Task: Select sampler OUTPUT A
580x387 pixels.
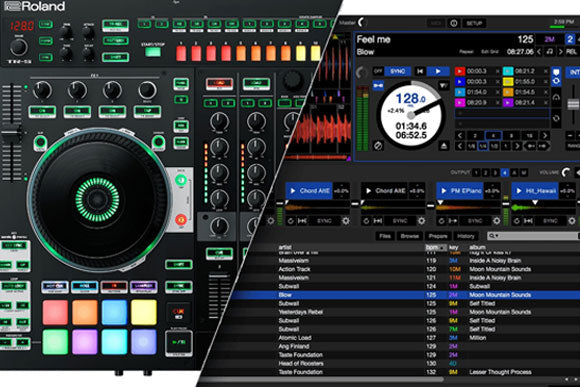Action: [x=514, y=172]
